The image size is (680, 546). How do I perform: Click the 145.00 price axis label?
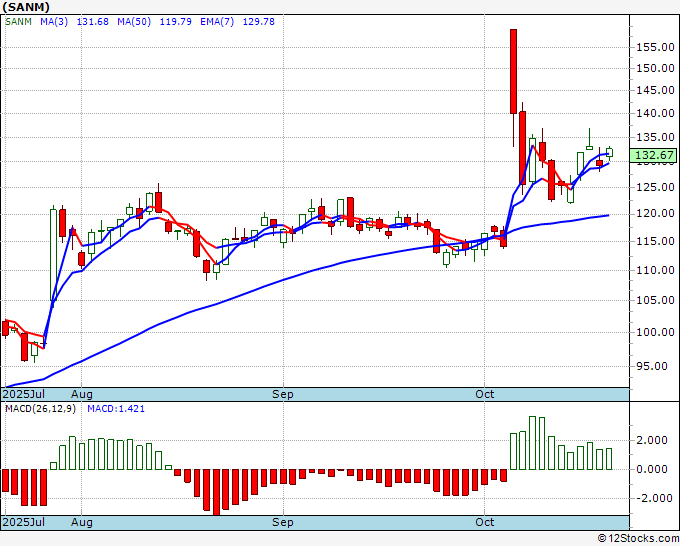pos(655,91)
